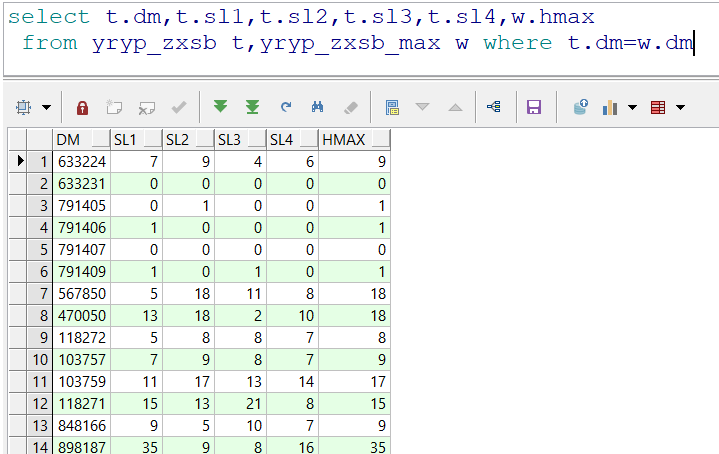Select row number 7 in the grid
The width and height of the screenshot is (719, 454).
pyautogui.click(x=40, y=293)
